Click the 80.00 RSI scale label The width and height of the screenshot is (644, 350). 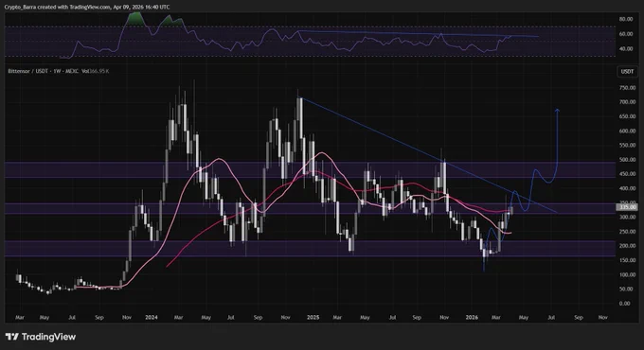click(625, 19)
